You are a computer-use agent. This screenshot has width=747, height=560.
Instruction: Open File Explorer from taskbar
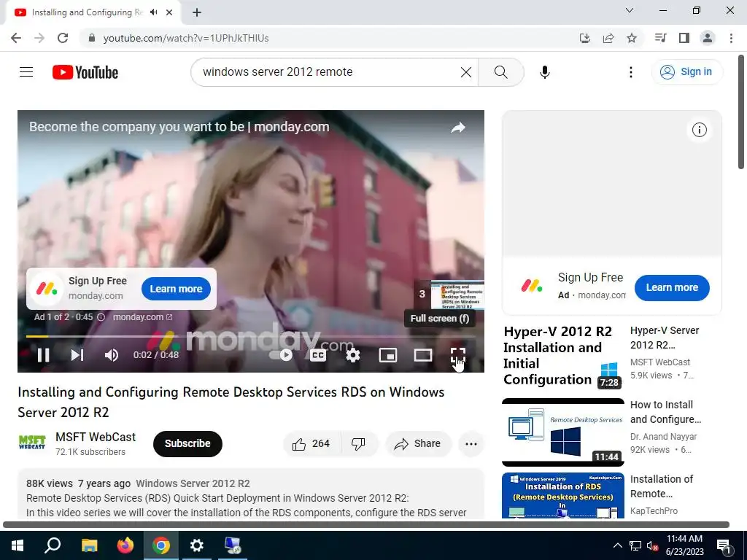(x=89, y=545)
